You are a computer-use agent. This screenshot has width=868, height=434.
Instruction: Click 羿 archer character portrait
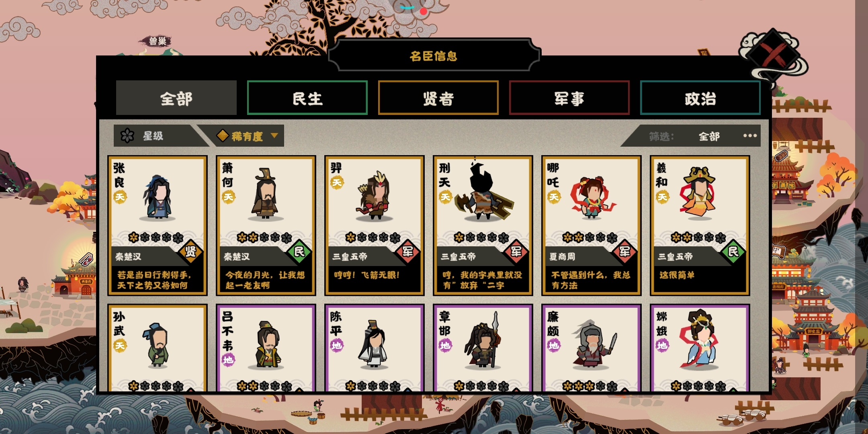(x=375, y=196)
